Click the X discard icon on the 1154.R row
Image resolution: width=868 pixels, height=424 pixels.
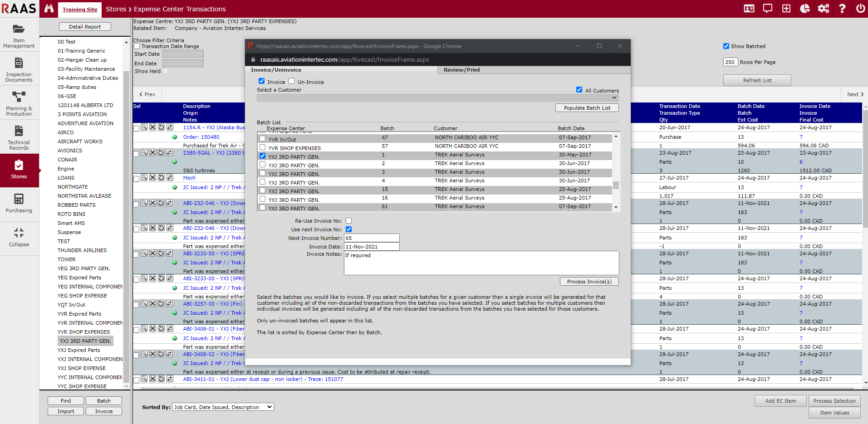coord(152,127)
